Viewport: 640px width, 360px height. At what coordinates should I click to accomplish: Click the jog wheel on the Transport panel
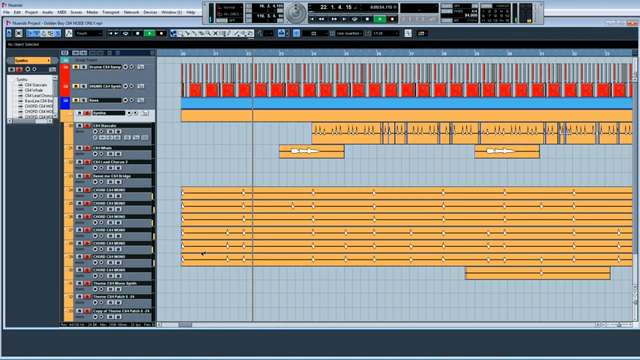[296, 13]
